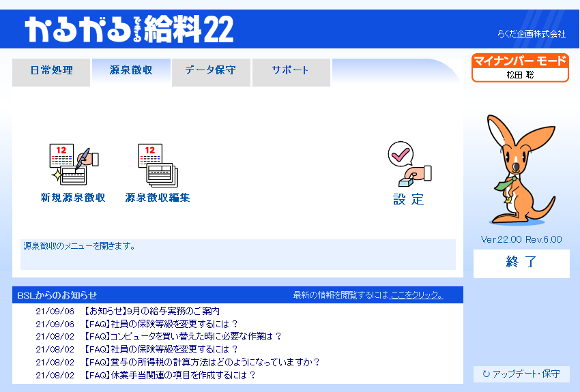
Task: Click the Ver.22.00 Rev.6.00 version text
Action: point(521,239)
